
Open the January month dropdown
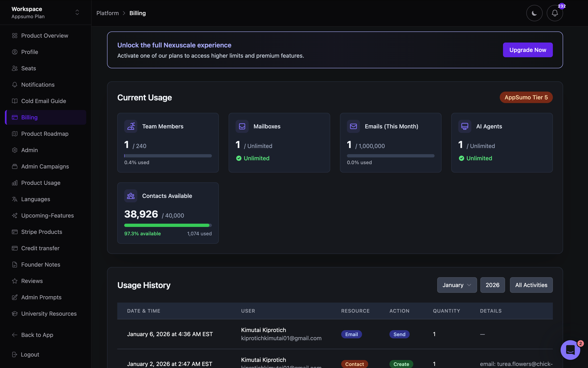[456, 285]
